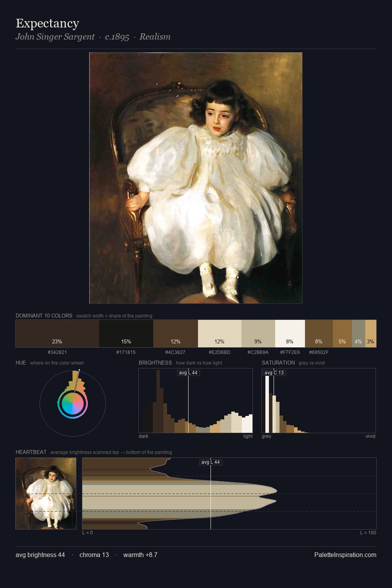The height and width of the screenshot is (588, 392).
Task: Click the 4% grey-olive swatch
Action: click(359, 334)
